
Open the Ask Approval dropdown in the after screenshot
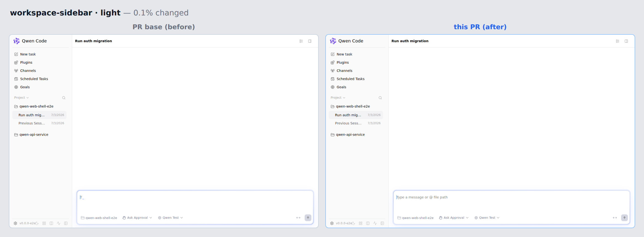(454, 218)
